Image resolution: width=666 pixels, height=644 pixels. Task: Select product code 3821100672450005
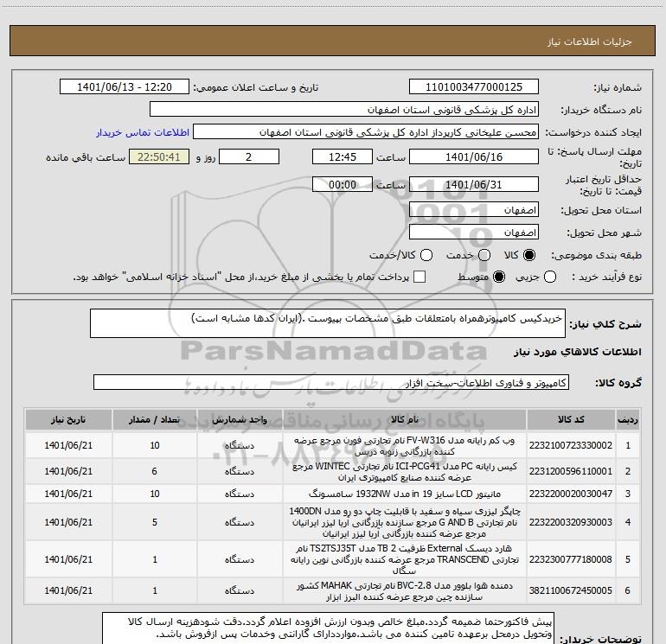[571, 590]
